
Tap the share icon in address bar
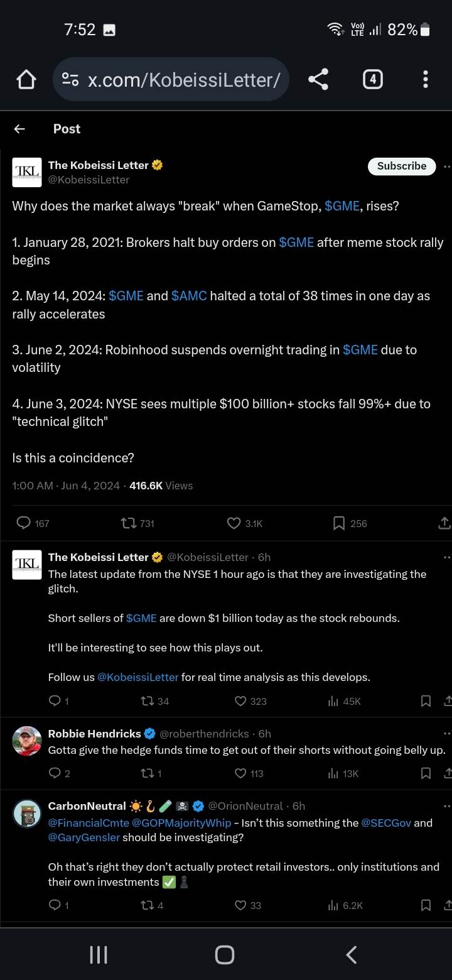(318, 79)
